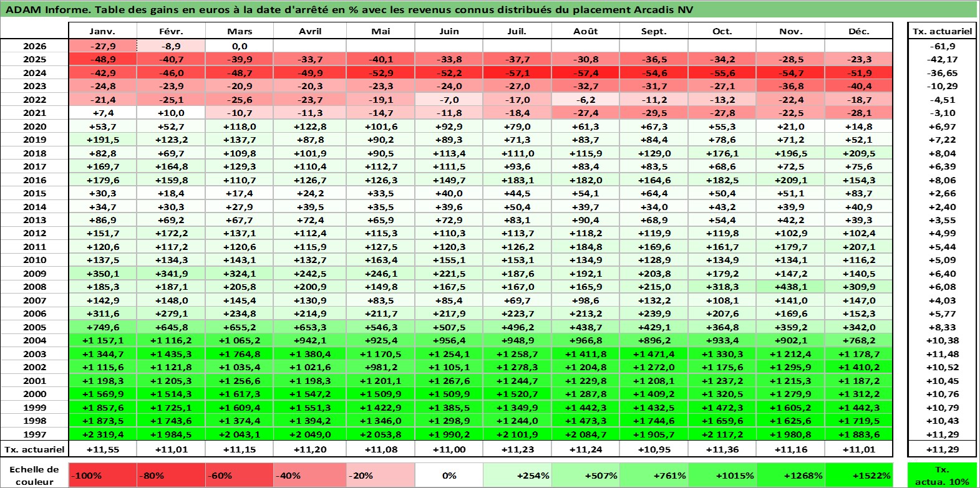Click the 2009 Janv. cell showing +350,1
The height and width of the screenshot is (488, 980).
(102, 274)
